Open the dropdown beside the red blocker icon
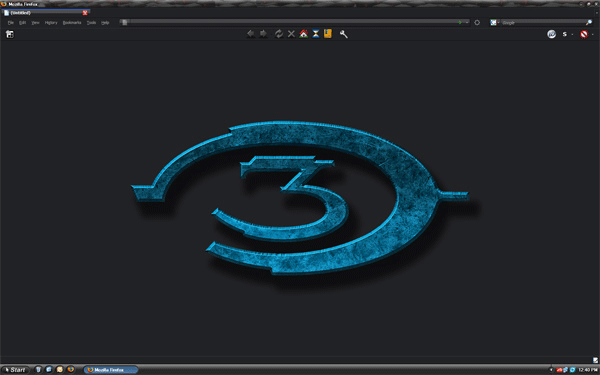Screen dimensions: 600x375 pos(593,34)
